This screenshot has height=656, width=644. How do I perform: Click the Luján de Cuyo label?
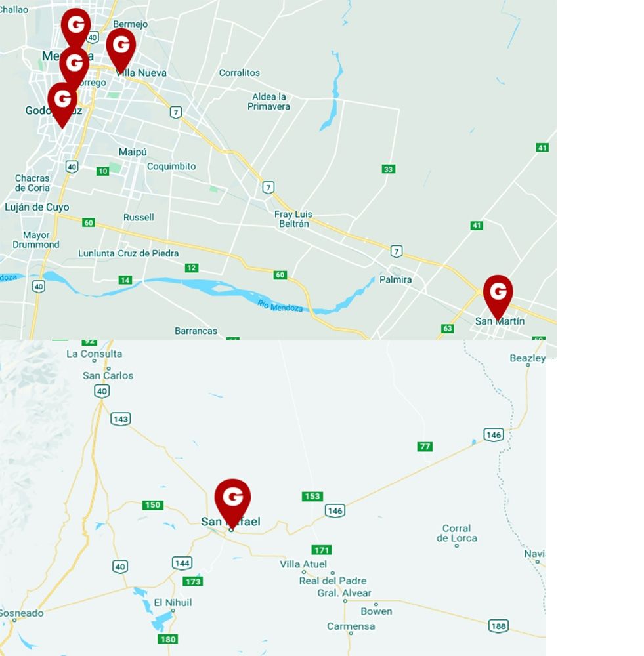[x=37, y=207]
